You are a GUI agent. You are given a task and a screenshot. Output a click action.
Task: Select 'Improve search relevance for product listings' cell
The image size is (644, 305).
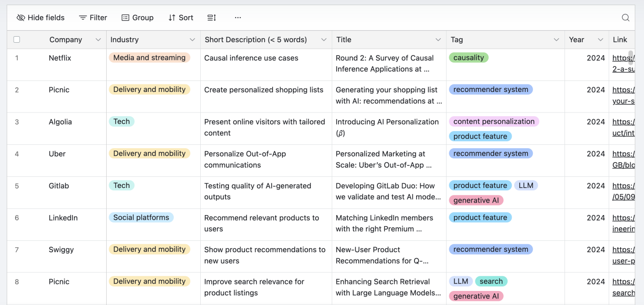click(x=254, y=287)
